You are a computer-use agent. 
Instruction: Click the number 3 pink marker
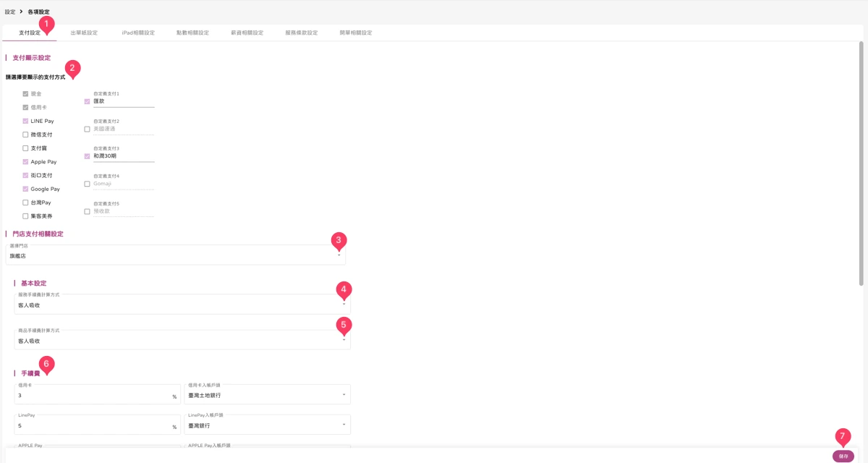pos(339,240)
